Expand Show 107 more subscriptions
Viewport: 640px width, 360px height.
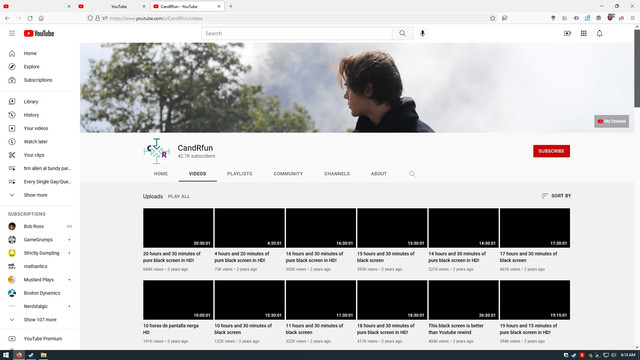(40, 320)
